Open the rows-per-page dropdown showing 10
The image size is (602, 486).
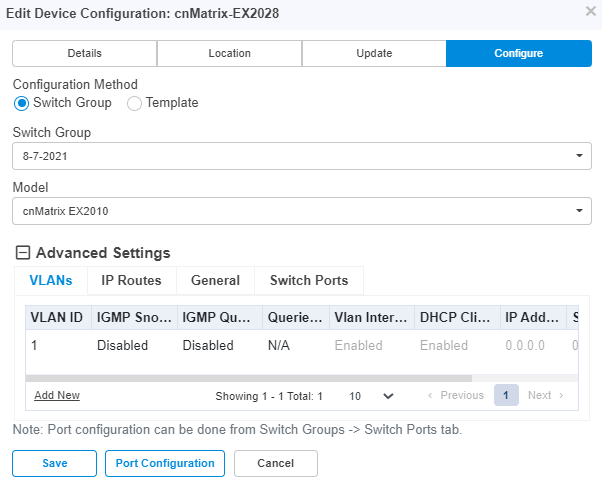(371, 396)
